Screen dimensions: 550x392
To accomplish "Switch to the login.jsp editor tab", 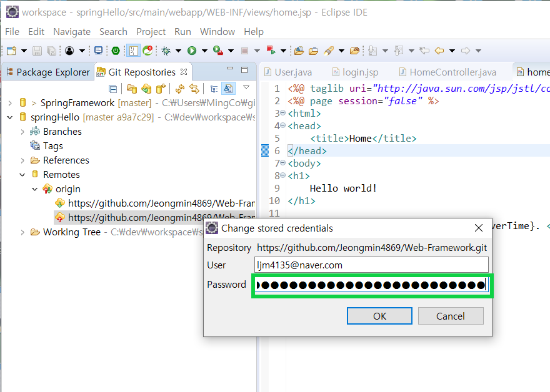I will [355, 72].
